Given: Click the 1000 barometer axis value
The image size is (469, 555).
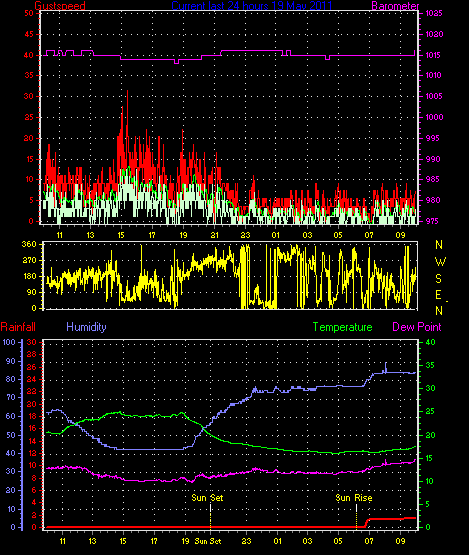Looking at the screenshot, I should pyautogui.click(x=434, y=117).
